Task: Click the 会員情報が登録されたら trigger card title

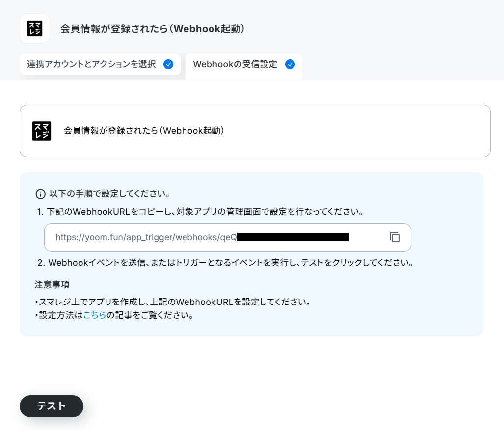Action: point(144,131)
